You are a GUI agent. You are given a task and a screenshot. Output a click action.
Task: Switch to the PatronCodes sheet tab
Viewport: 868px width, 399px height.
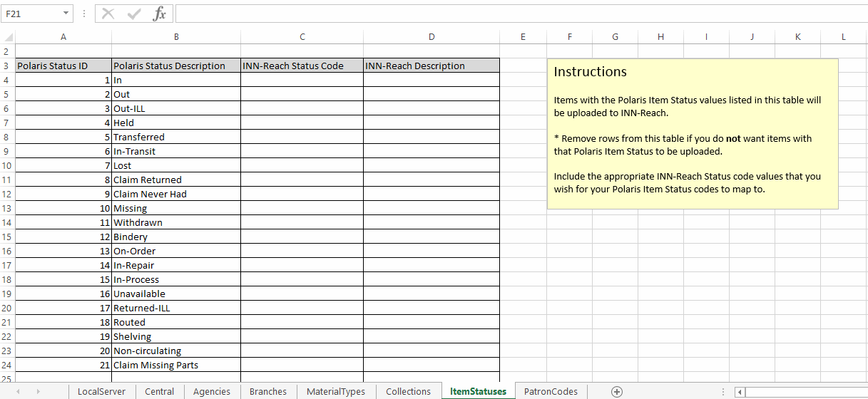(x=551, y=391)
